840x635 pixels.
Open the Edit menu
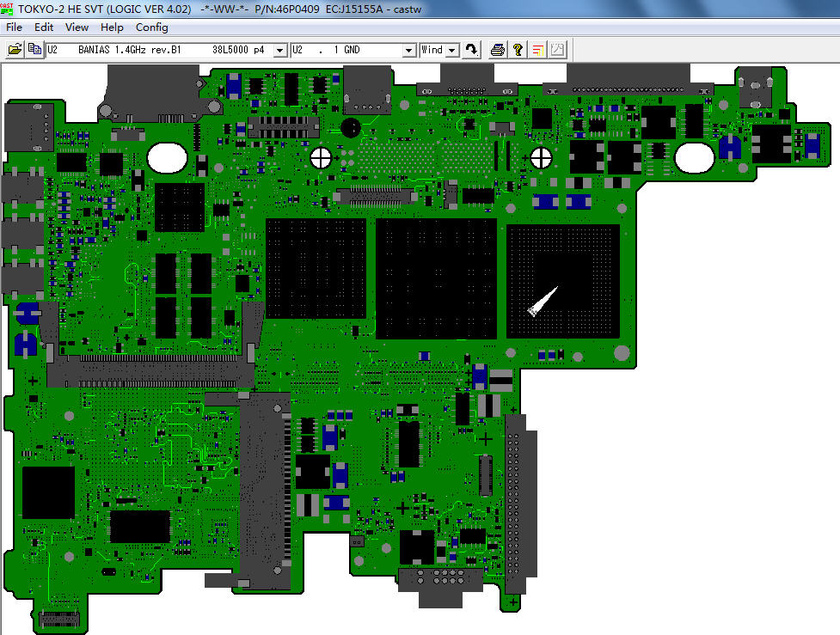[x=44, y=27]
